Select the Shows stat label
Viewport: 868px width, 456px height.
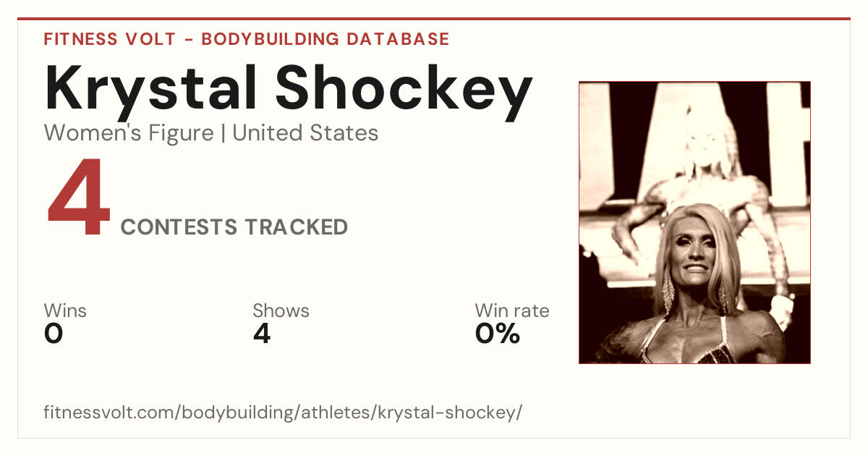coord(281,311)
